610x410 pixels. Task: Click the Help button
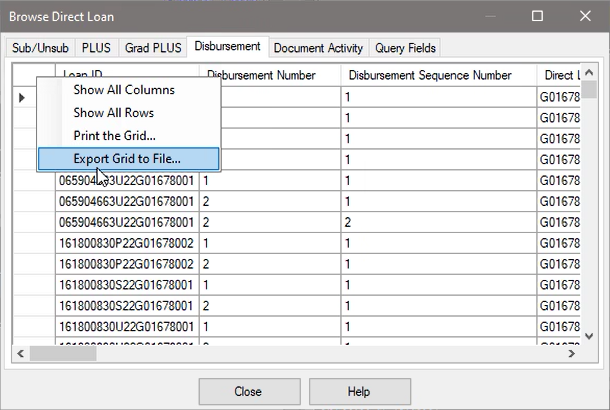pyautogui.click(x=359, y=391)
